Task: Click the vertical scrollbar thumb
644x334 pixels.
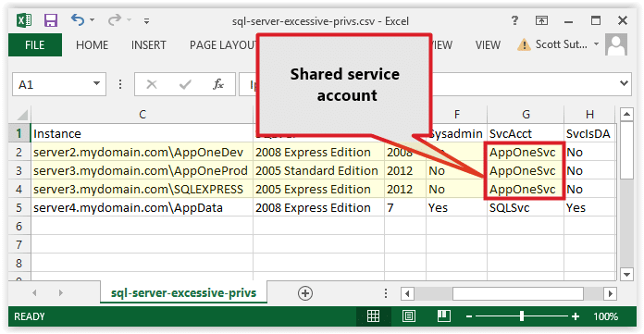Action: (626, 151)
